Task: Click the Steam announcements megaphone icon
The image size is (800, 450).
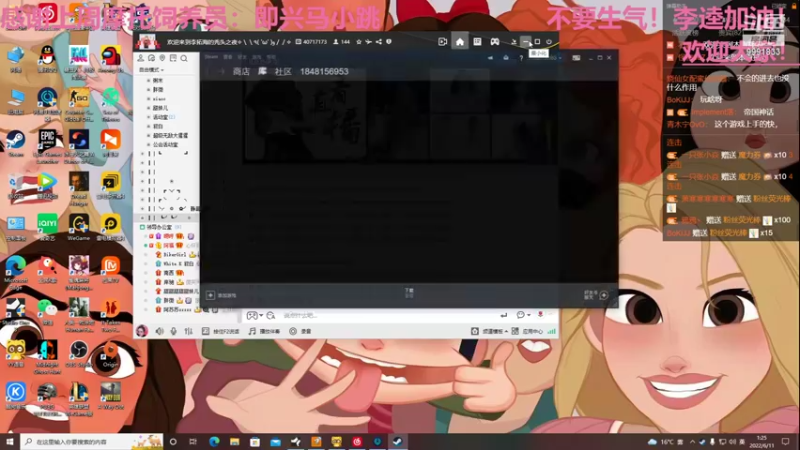Action: coord(490,58)
